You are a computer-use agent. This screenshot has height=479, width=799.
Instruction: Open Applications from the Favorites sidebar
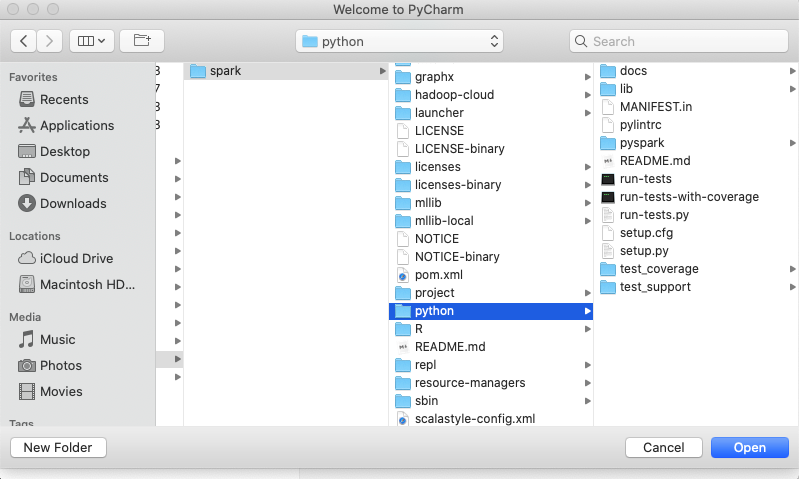point(76,125)
